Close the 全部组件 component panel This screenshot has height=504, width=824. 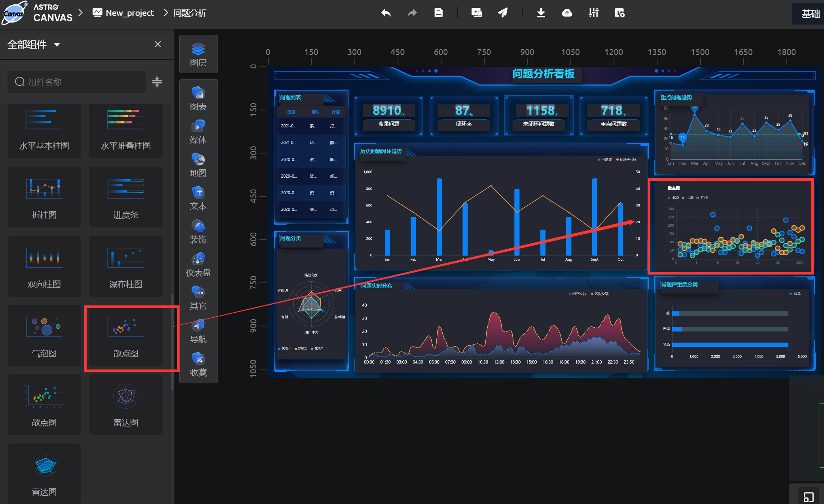click(x=158, y=44)
